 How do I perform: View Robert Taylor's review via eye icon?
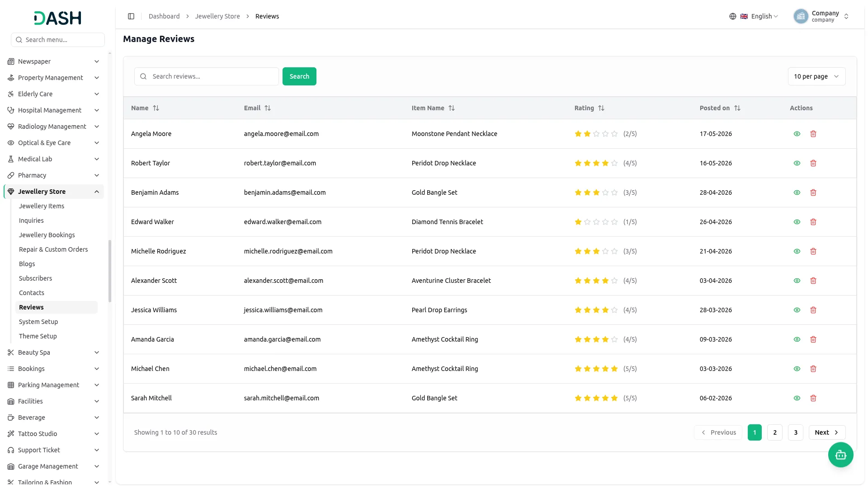797,163
